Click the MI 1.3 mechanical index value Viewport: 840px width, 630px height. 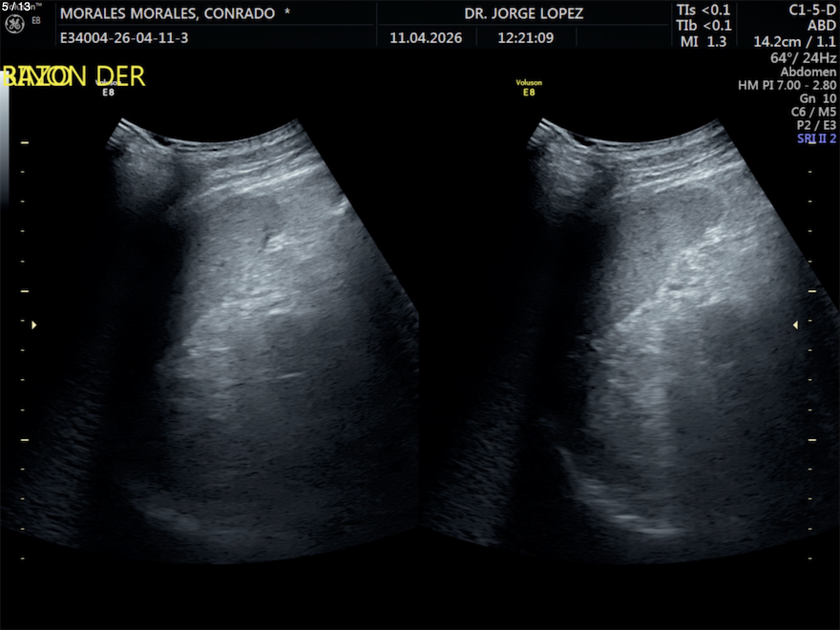pyautogui.click(x=703, y=42)
